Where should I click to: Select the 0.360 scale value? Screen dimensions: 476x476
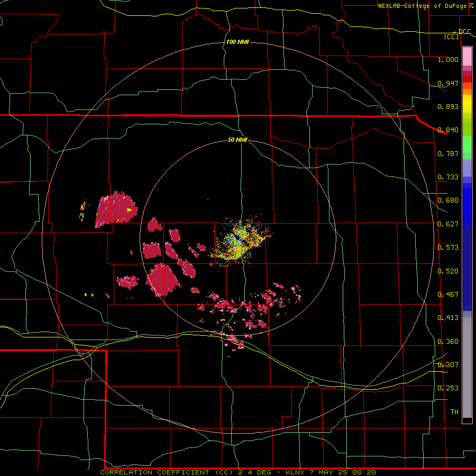448,341
